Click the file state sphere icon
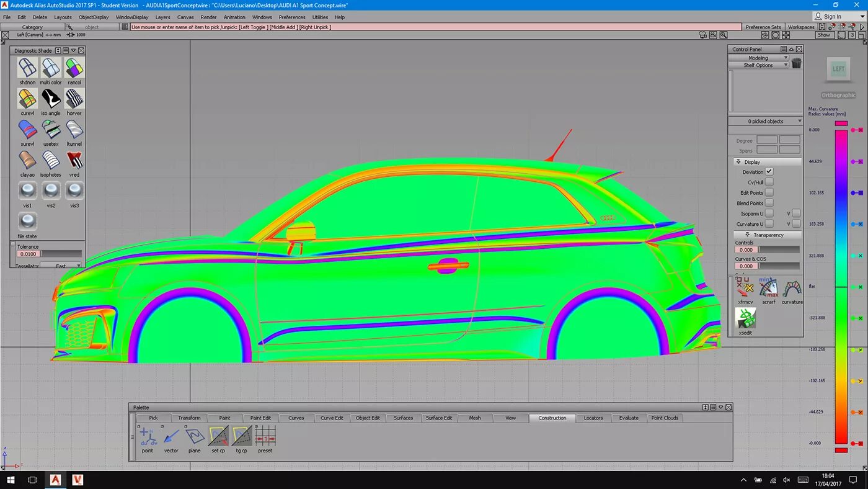The image size is (868, 489). click(x=27, y=222)
